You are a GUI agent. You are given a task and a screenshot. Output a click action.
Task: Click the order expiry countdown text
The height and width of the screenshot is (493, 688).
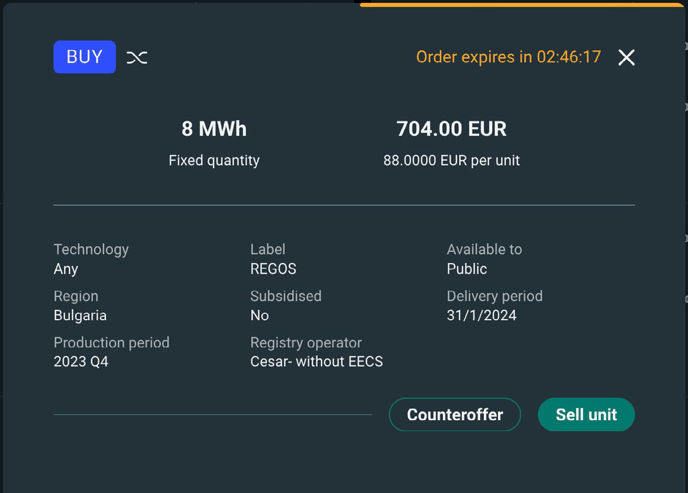(x=509, y=57)
